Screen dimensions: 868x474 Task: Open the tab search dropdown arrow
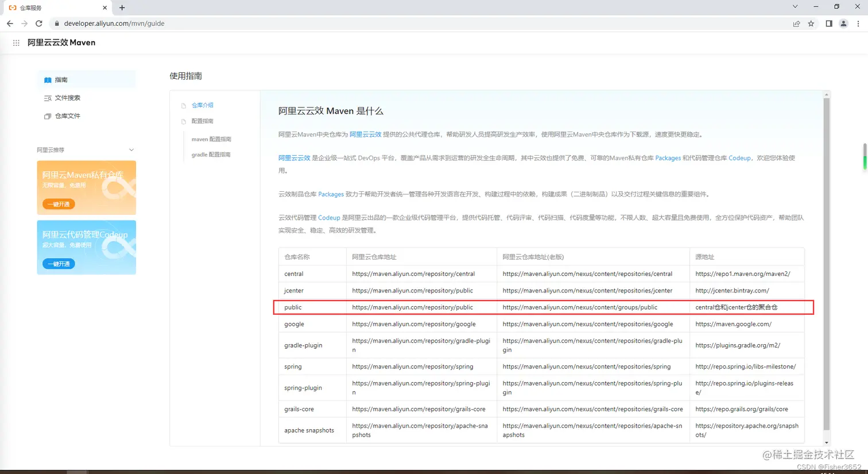[795, 7]
